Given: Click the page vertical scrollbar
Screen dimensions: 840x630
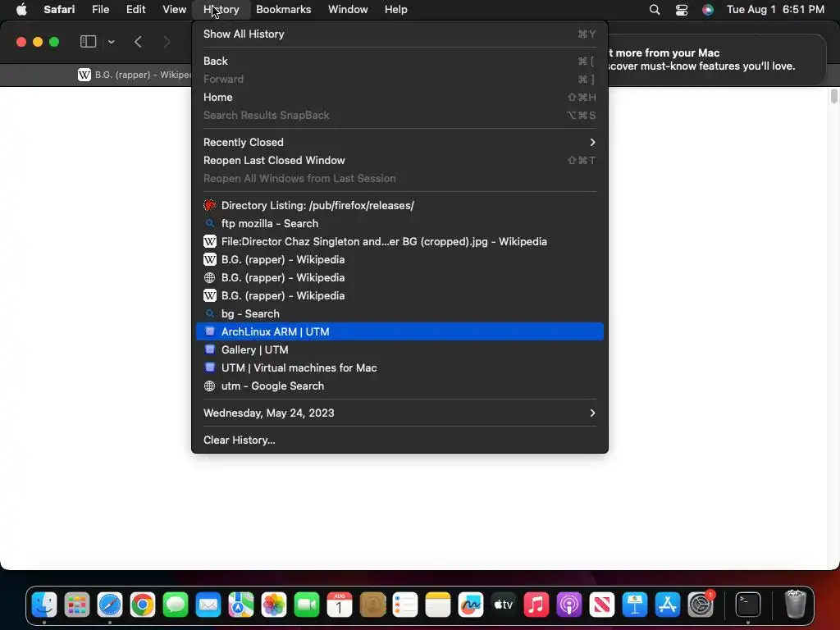Looking at the screenshot, I should point(834,97).
